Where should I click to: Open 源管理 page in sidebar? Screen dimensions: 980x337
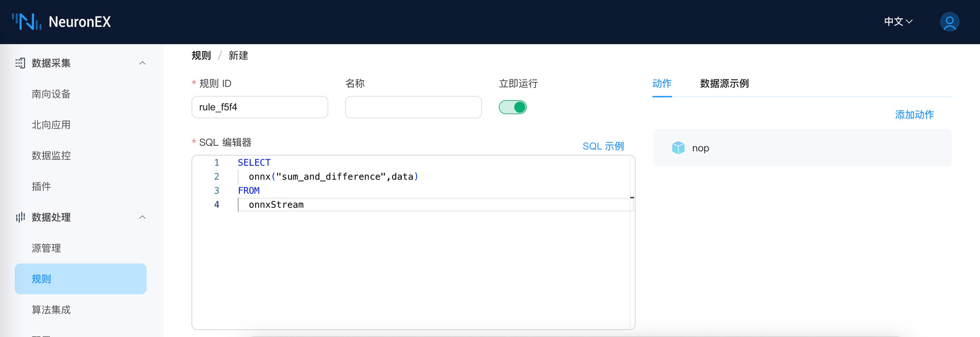46,248
